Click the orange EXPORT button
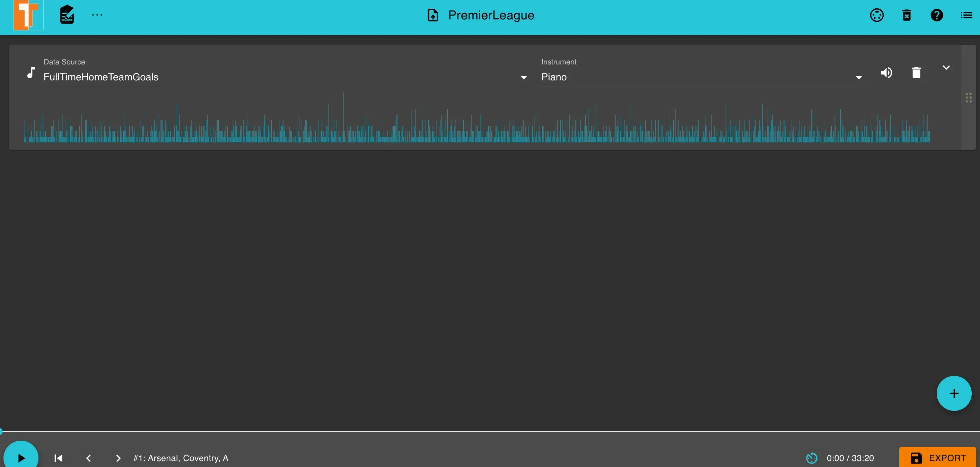 937,458
